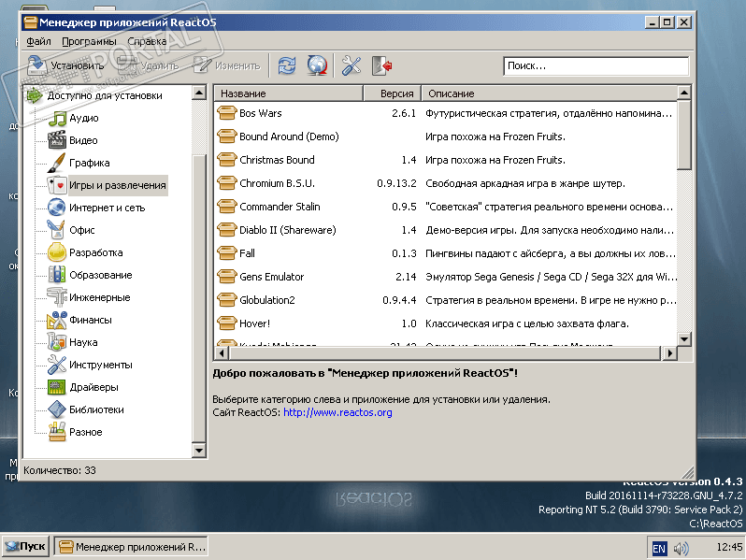The image size is (746, 560).
Task: Click the category tree scroll-down arrow
Action: [199, 450]
